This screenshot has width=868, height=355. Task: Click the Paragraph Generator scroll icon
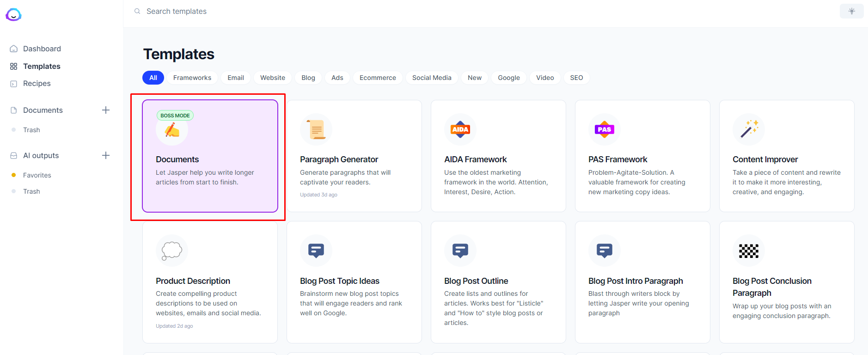(x=316, y=129)
